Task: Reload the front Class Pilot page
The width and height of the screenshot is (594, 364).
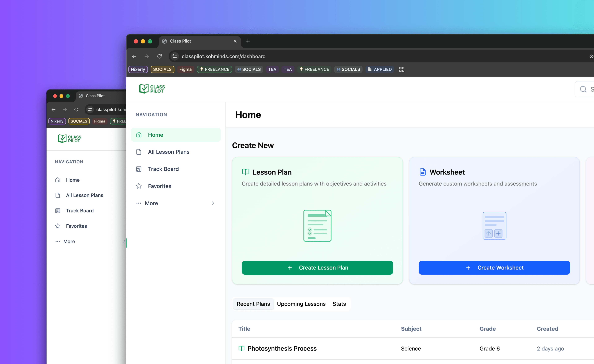Action: coord(160,56)
